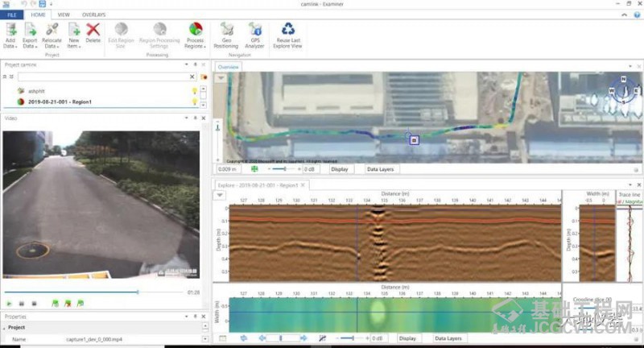Click the Relocate Data icon

[52, 29]
